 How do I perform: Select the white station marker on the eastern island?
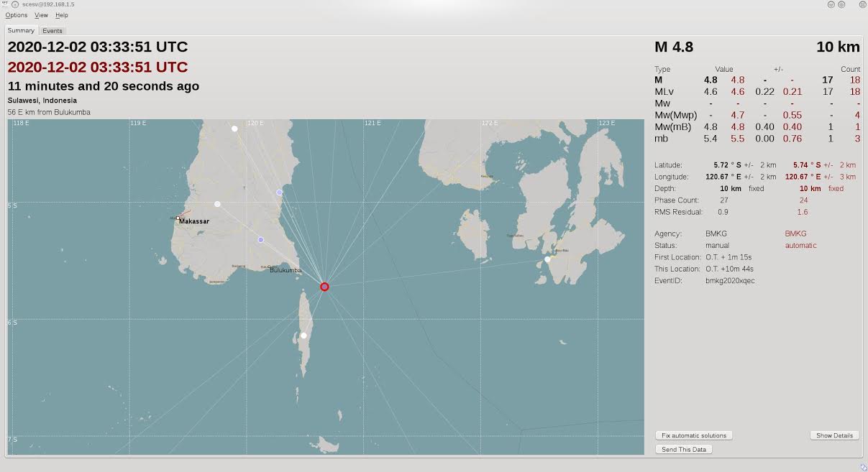547,259
